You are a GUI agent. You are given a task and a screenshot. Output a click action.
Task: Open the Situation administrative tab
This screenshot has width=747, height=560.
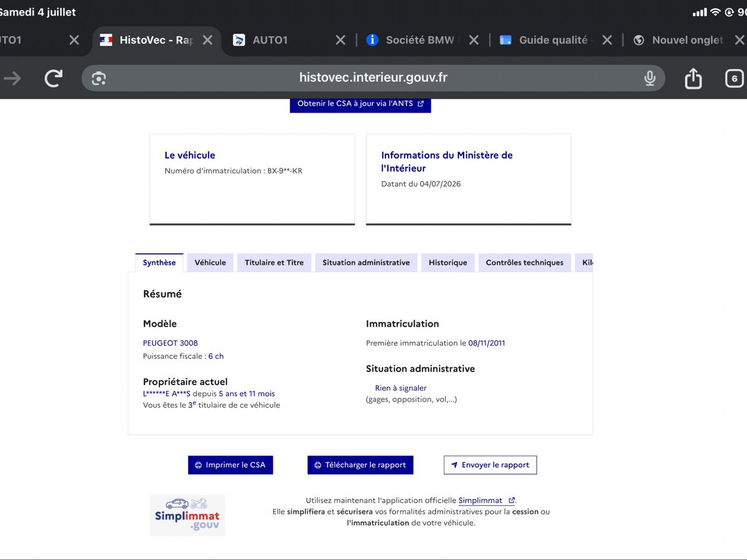pyautogui.click(x=366, y=263)
